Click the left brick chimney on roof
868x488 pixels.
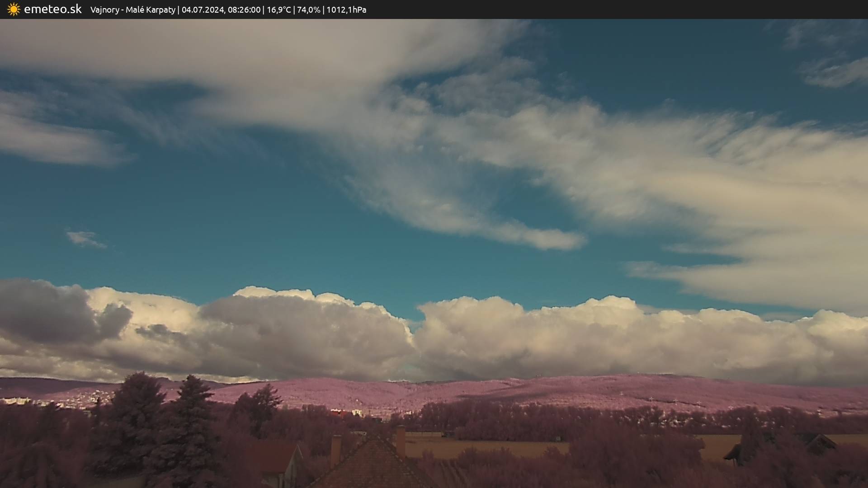335,450
